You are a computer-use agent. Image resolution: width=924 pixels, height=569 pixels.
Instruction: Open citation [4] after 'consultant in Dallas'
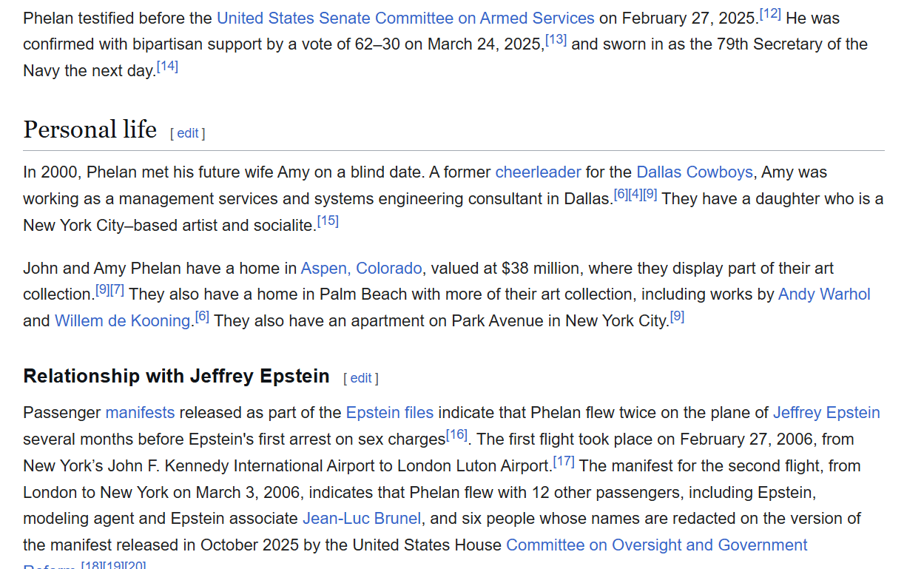tap(635, 195)
